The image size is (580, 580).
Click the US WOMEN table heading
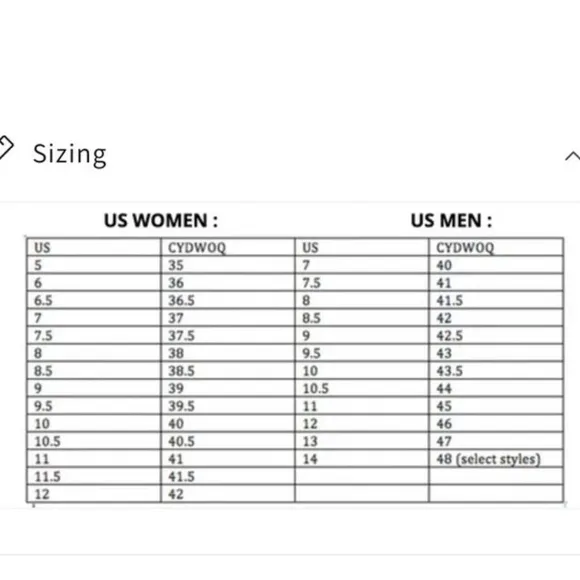coord(161,220)
